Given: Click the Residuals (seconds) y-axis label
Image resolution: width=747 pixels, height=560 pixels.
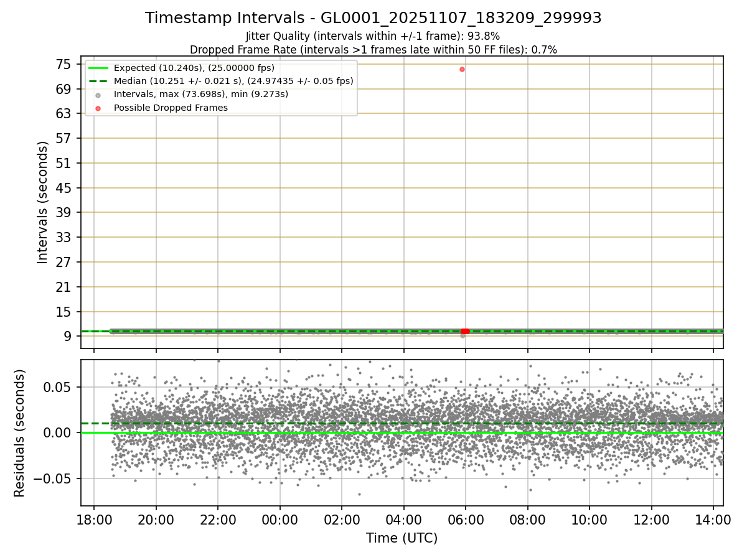Looking at the screenshot, I should pyautogui.click(x=20, y=433).
